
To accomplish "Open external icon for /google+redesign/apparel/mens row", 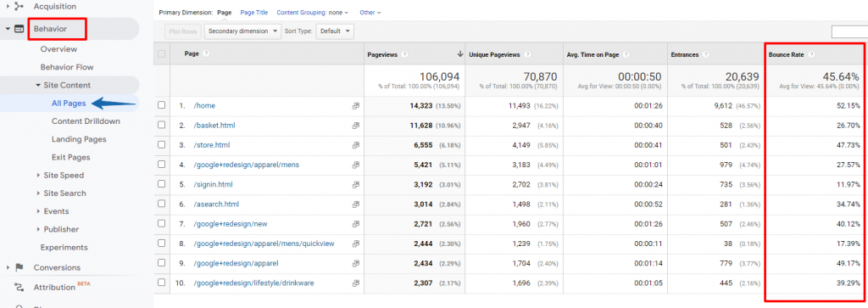I will [x=356, y=165].
